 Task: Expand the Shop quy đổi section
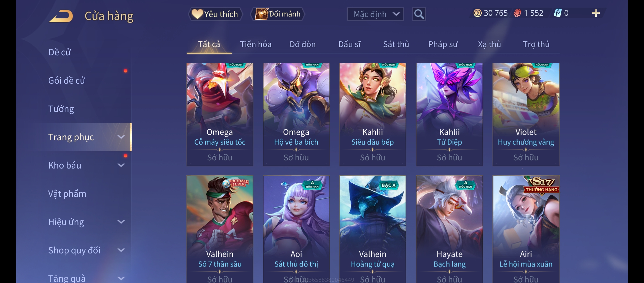tap(121, 250)
